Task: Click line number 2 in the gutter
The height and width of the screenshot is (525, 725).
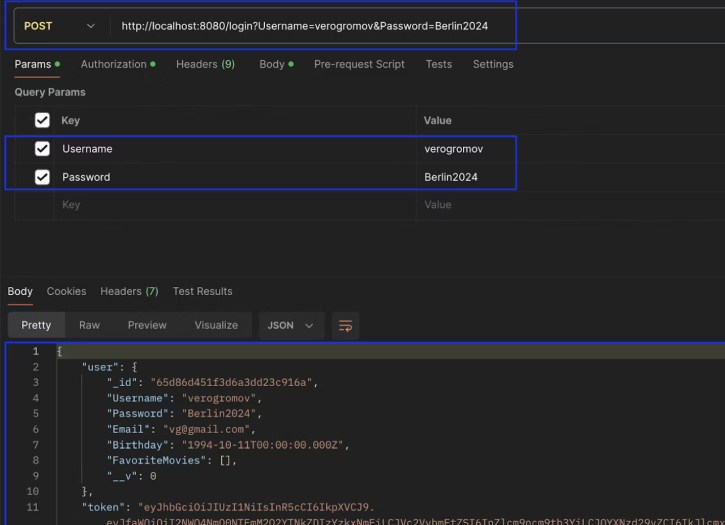Action: tap(36, 367)
